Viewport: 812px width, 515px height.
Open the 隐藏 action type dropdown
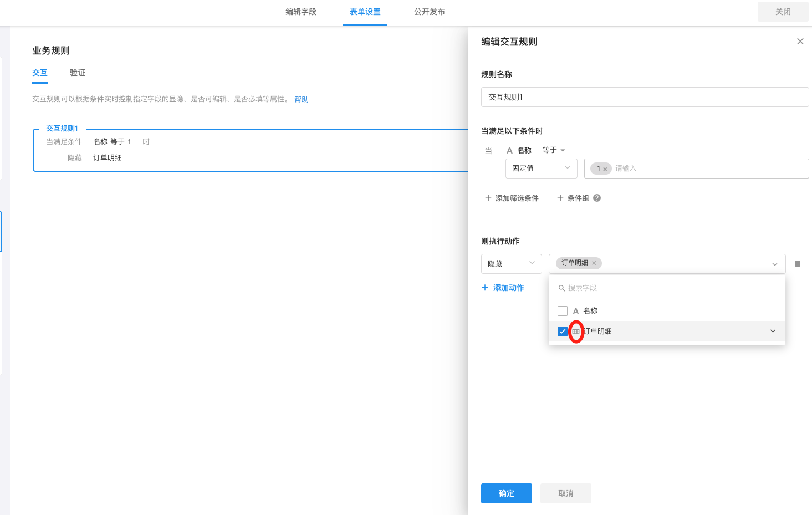tap(511, 264)
